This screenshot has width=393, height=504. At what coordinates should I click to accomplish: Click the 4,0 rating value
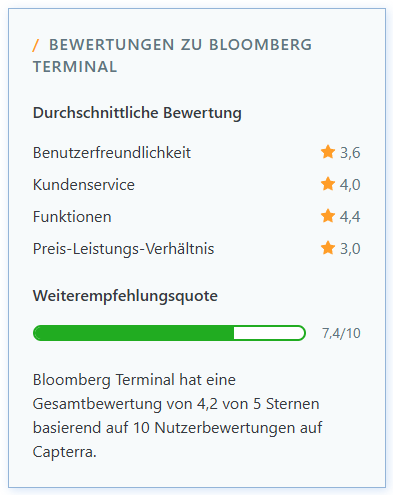tap(350, 185)
